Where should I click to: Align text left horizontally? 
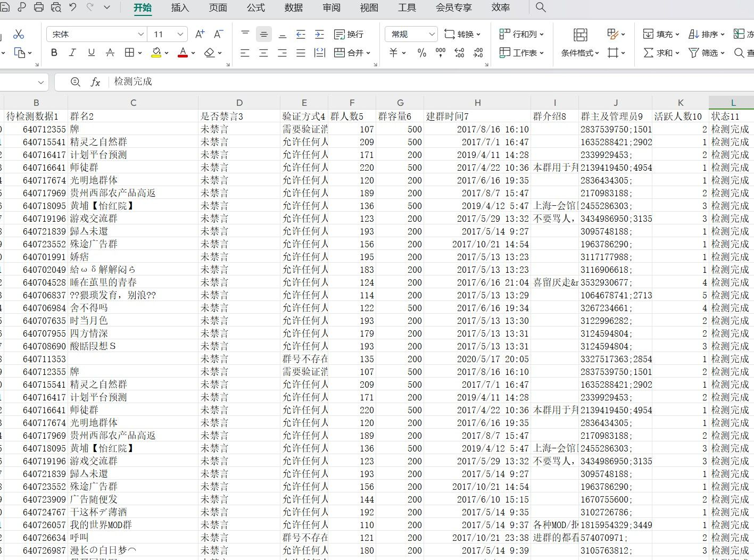pyautogui.click(x=245, y=53)
